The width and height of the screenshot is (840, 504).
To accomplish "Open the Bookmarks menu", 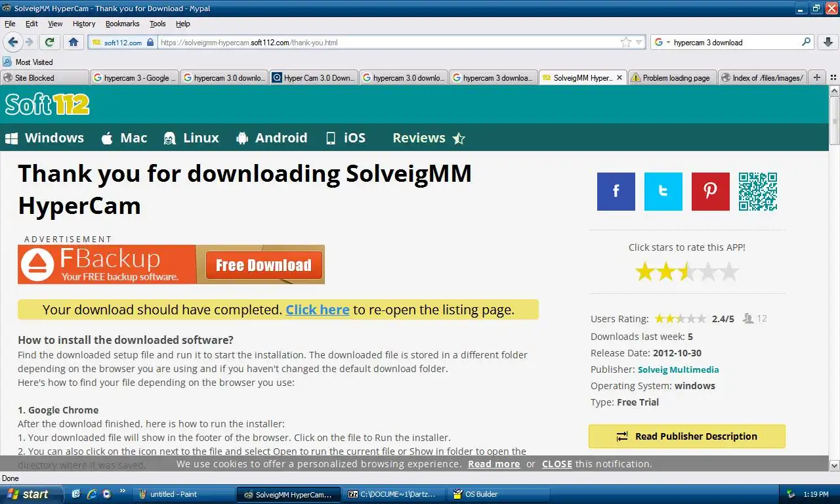I will tap(123, 24).
